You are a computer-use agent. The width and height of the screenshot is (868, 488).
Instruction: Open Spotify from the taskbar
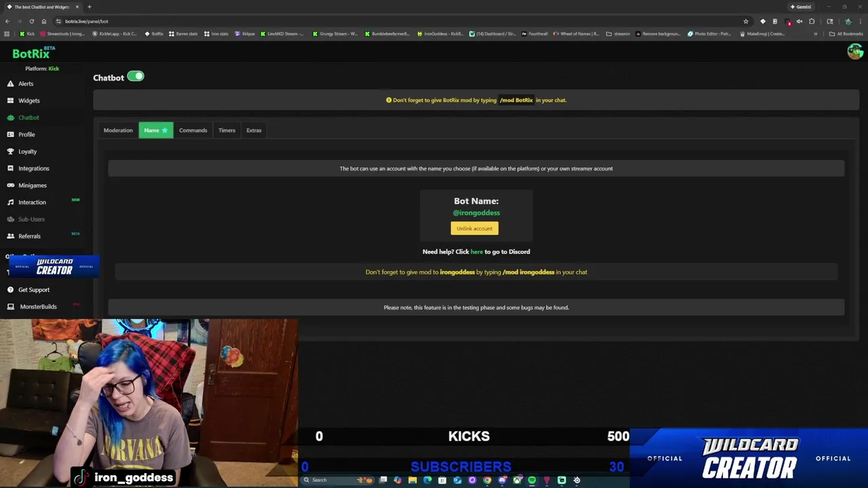click(x=532, y=480)
